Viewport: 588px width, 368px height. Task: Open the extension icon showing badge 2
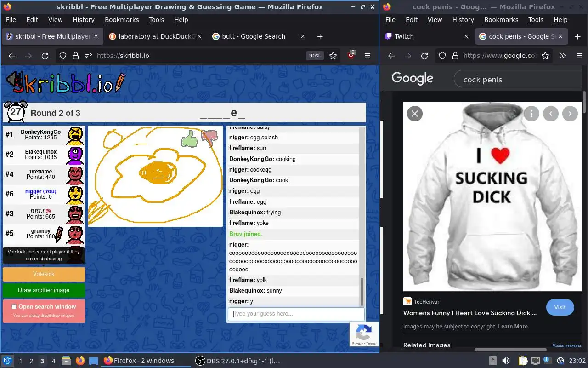click(351, 56)
